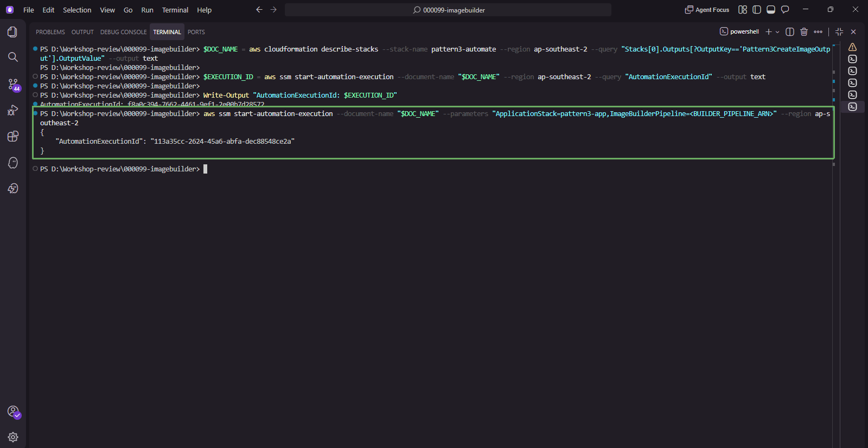
Task: Open the Terminal menu
Action: click(x=175, y=10)
